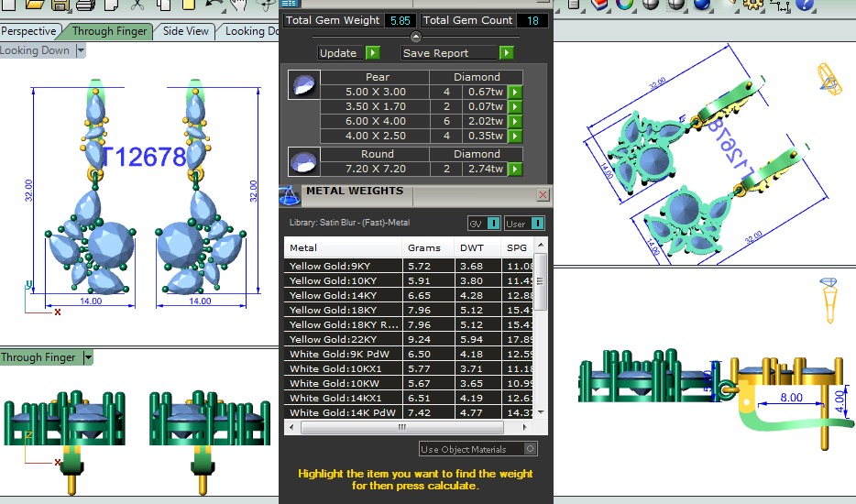Select the Pan hand tool
This screenshot has width=856, height=504.
coord(239,5)
